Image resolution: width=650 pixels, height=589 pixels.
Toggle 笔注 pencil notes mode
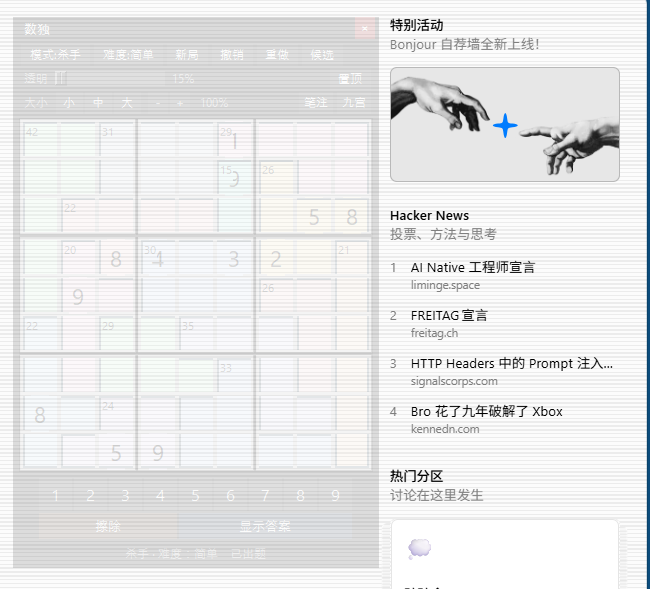point(316,102)
